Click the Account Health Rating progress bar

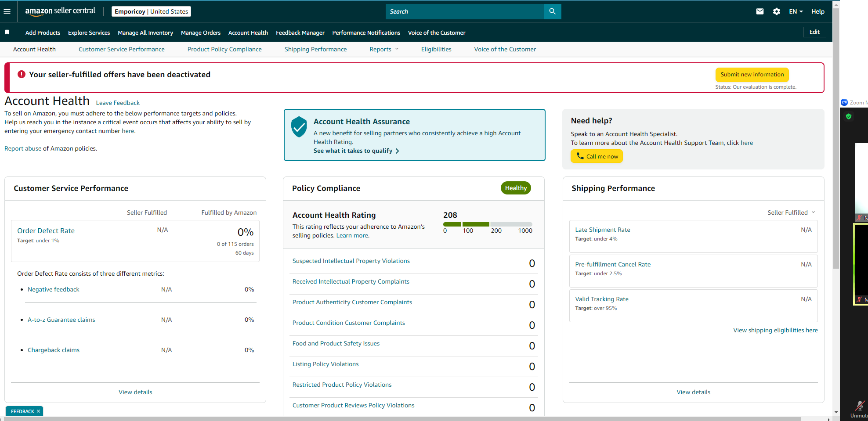[488, 224]
